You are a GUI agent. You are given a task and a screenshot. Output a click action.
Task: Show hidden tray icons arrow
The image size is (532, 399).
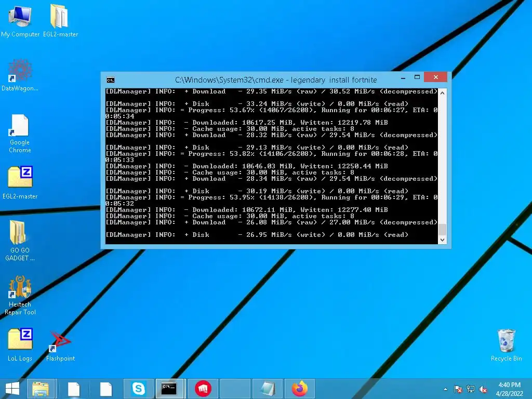click(445, 389)
